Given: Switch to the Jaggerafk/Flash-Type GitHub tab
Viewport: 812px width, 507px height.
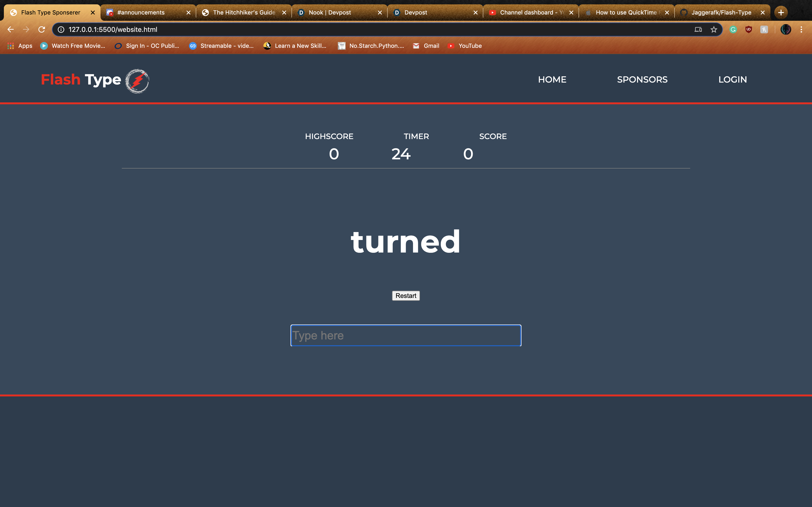Looking at the screenshot, I should click(721, 12).
